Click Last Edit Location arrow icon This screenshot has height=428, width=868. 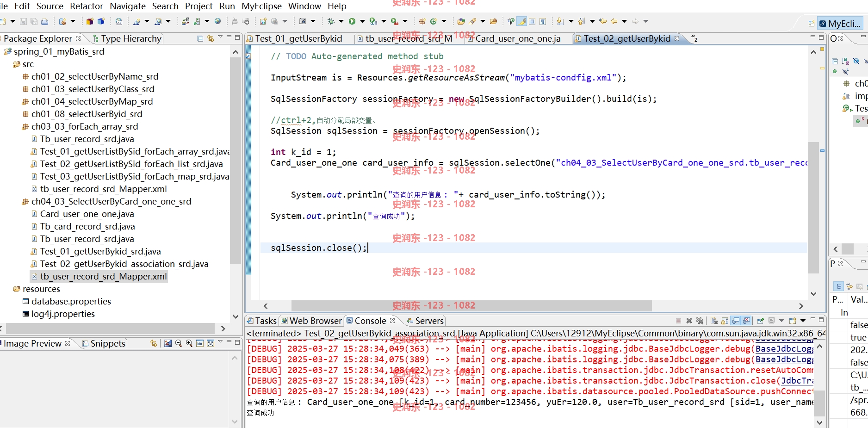coord(603,21)
